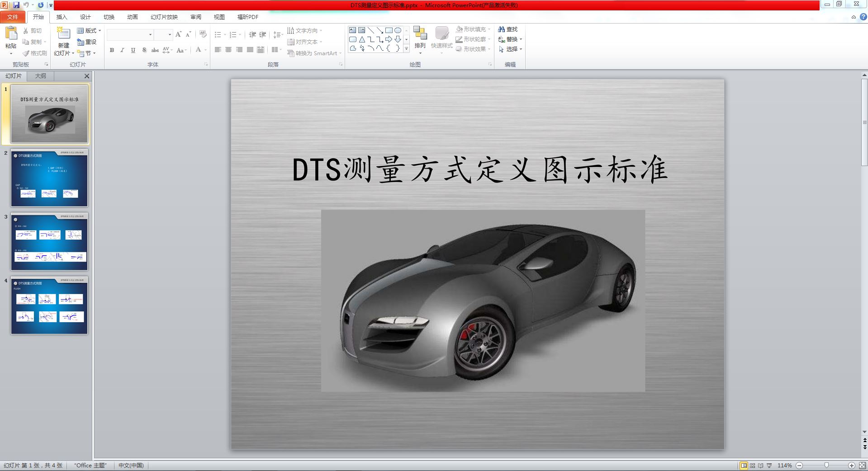Viewport: 868px width, 471px height.
Task: Insert an oval shape from the shapes gallery
Action: pos(398,30)
